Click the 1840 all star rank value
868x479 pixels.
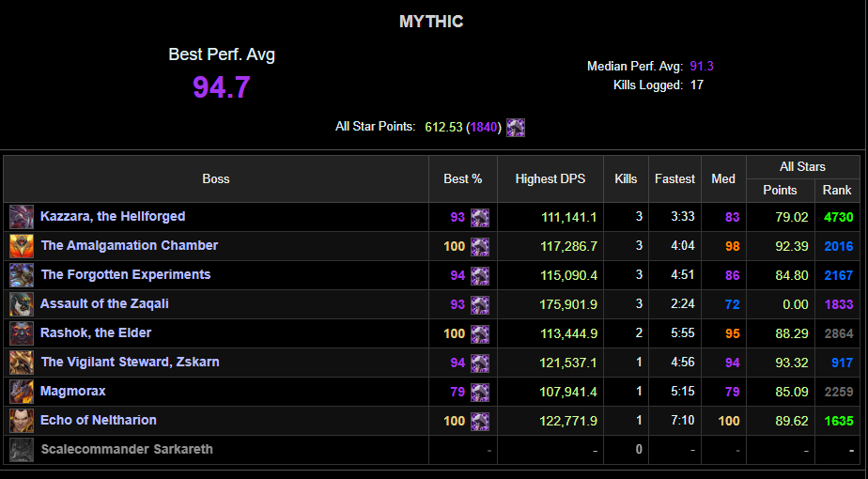[484, 128]
